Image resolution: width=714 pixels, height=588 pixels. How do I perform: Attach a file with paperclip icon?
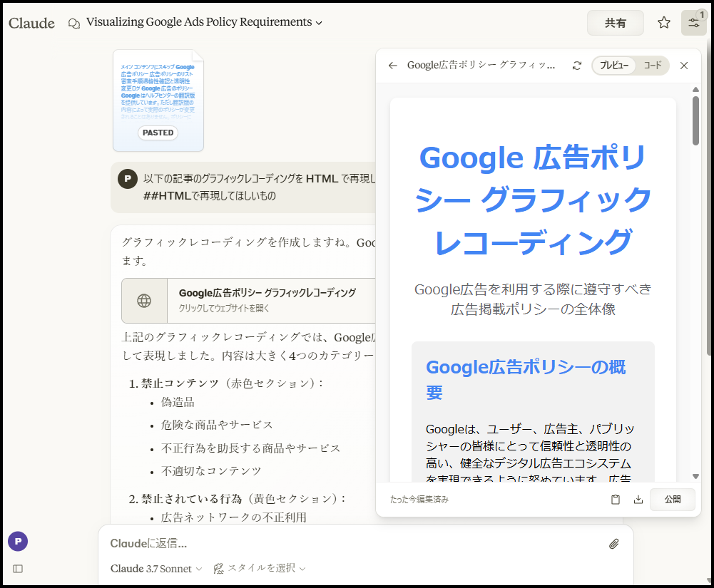click(x=613, y=544)
